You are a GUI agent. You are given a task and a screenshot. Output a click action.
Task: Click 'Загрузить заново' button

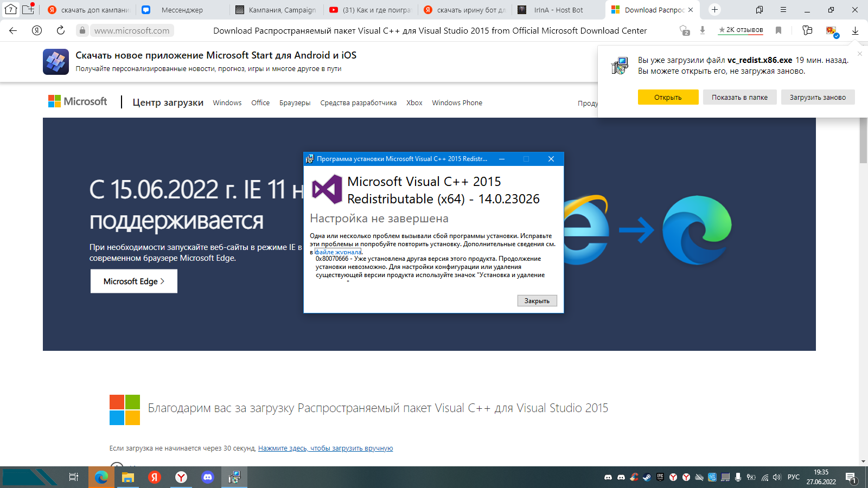(x=818, y=97)
